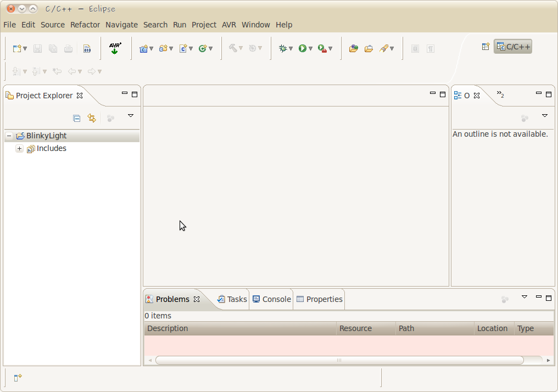Viewport: 558px width, 392px height.
Task: Open the New C++ Class dropdown arrow
Action: point(211,49)
